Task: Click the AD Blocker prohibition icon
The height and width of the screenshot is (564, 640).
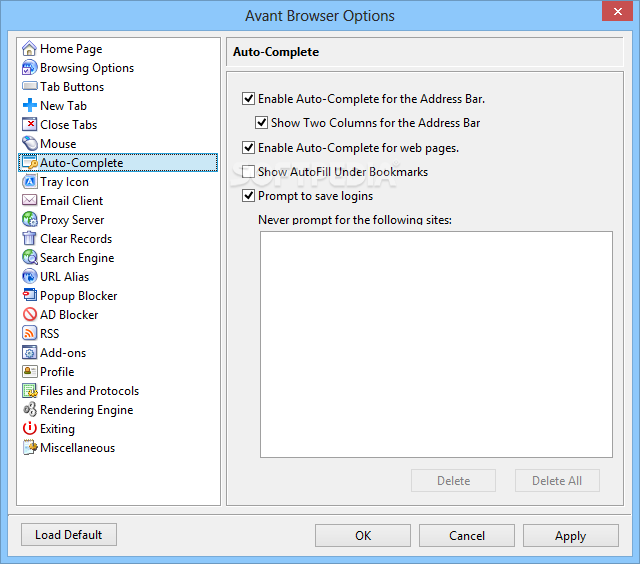Action: (x=29, y=314)
